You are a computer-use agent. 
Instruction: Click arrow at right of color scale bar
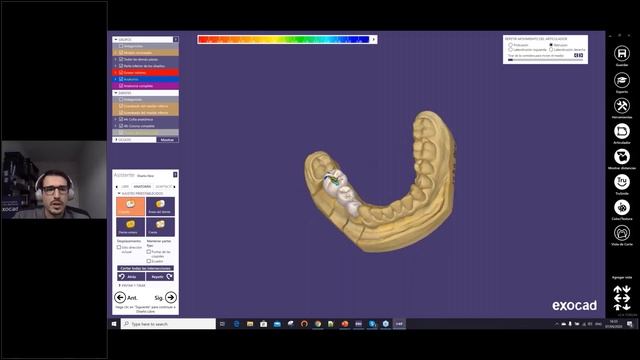[373, 40]
